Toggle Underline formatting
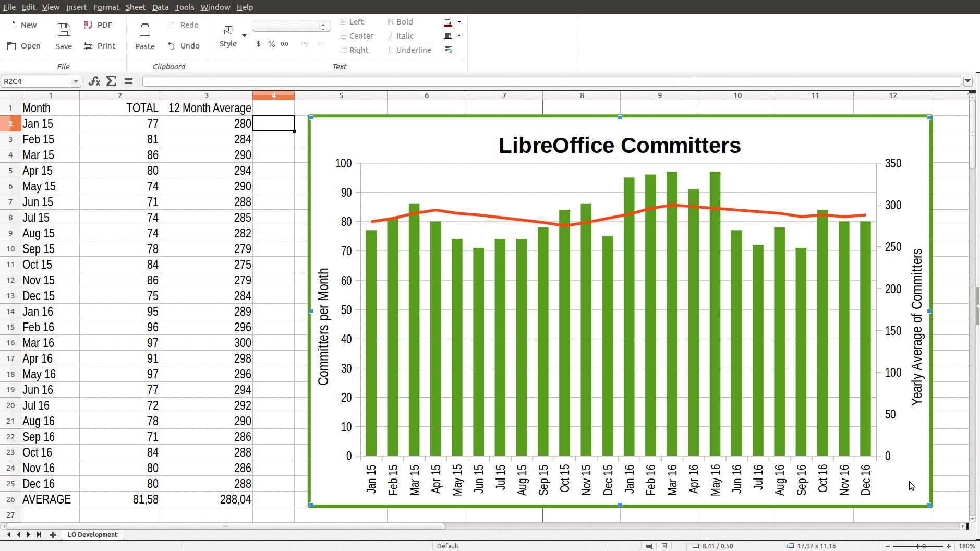 coord(409,50)
